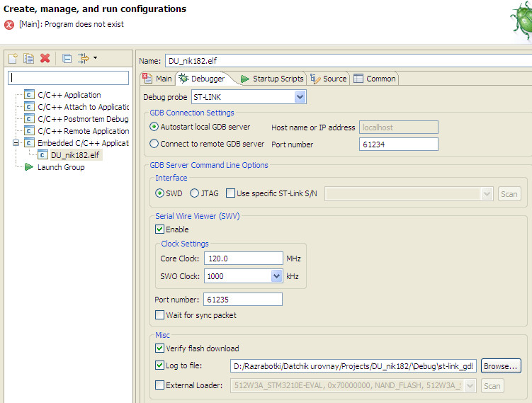Toggle the Serial Wire Viewer Enable checkbox
532x403 pixels.
160,229
